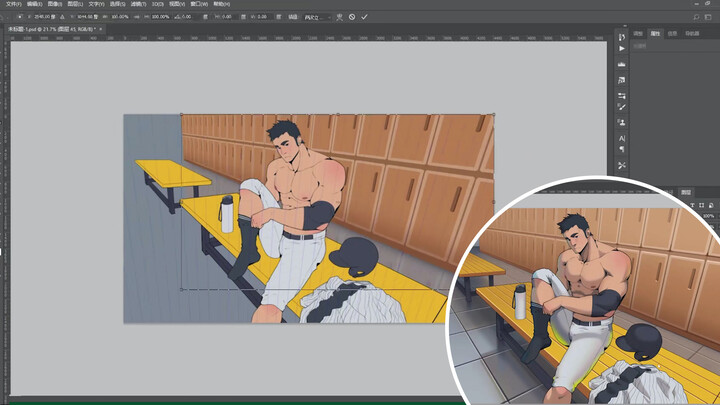Switch to the 调整 panel tab
The height and width of the screenshot is (405, 720).
coord(638,34)
